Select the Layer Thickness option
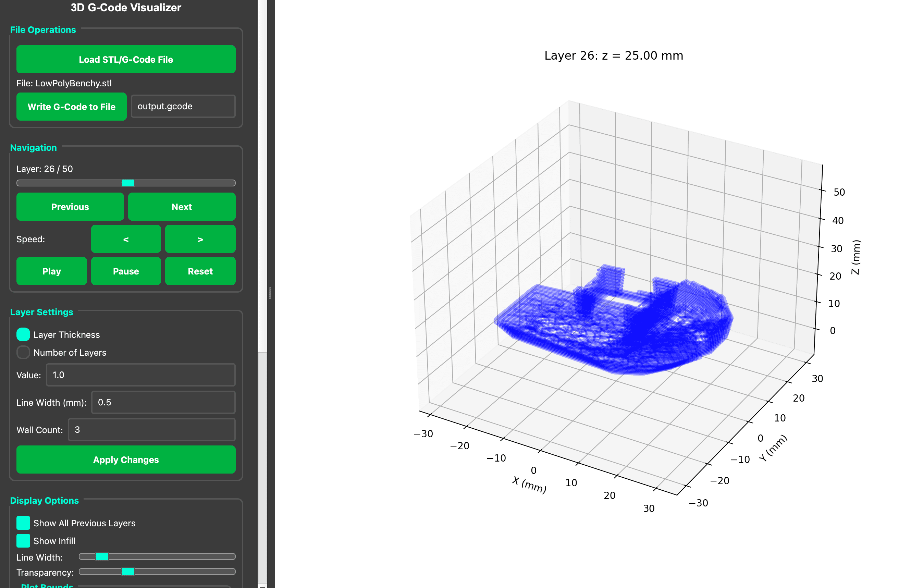The image size is (923, 588). click(x=23, y=334)
